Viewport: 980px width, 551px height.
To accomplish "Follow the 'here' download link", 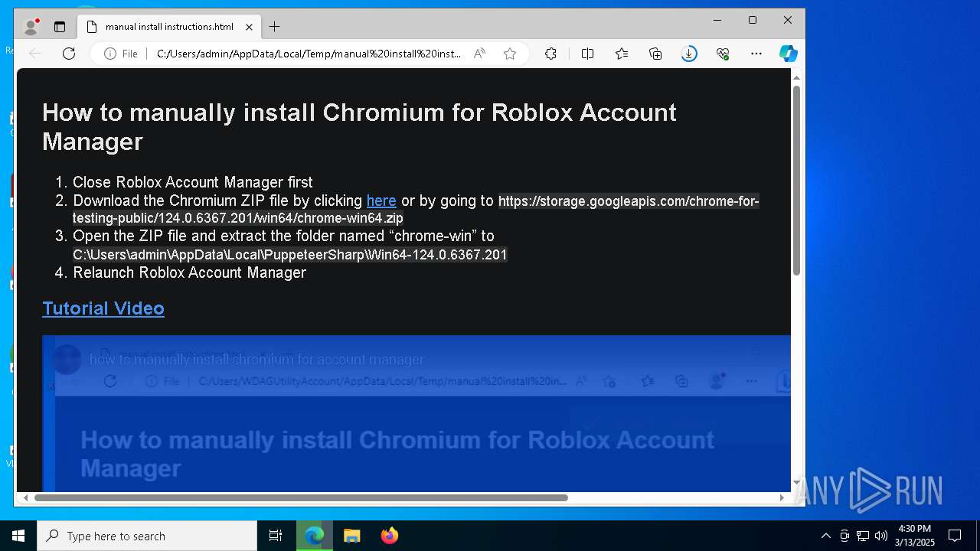I will [381, 201].
